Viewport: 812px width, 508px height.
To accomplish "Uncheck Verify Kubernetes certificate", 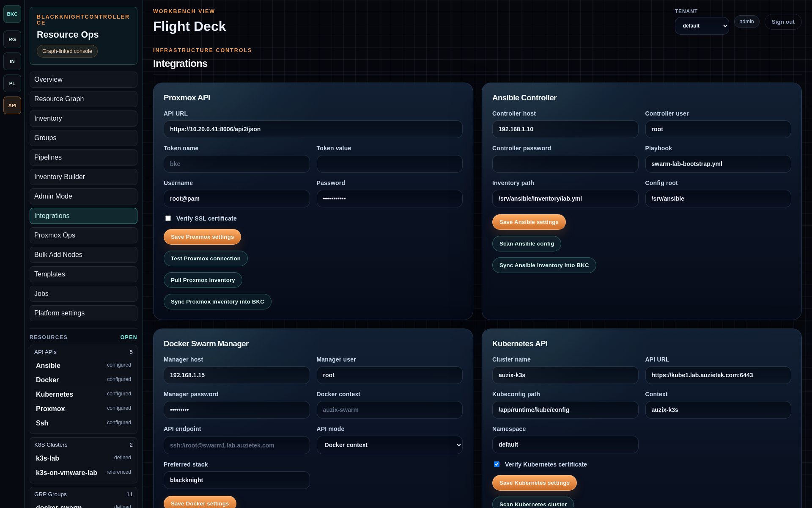I will click(497, 464).
